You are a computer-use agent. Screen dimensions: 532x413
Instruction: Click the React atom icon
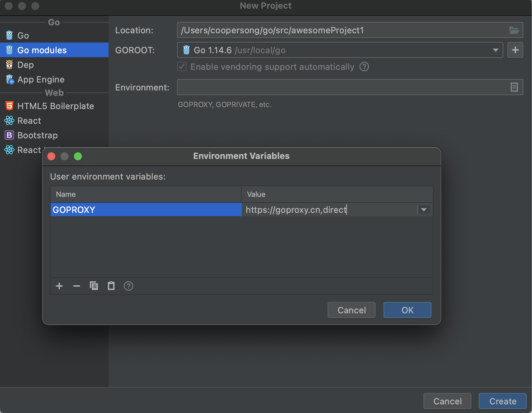click(x=9, y=120)
